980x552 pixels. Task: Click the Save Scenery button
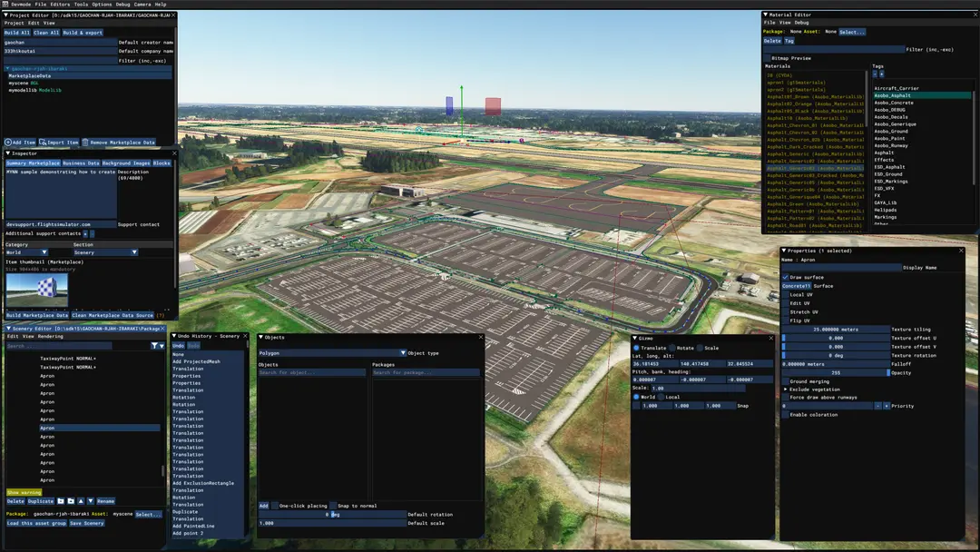click(87, 523)
